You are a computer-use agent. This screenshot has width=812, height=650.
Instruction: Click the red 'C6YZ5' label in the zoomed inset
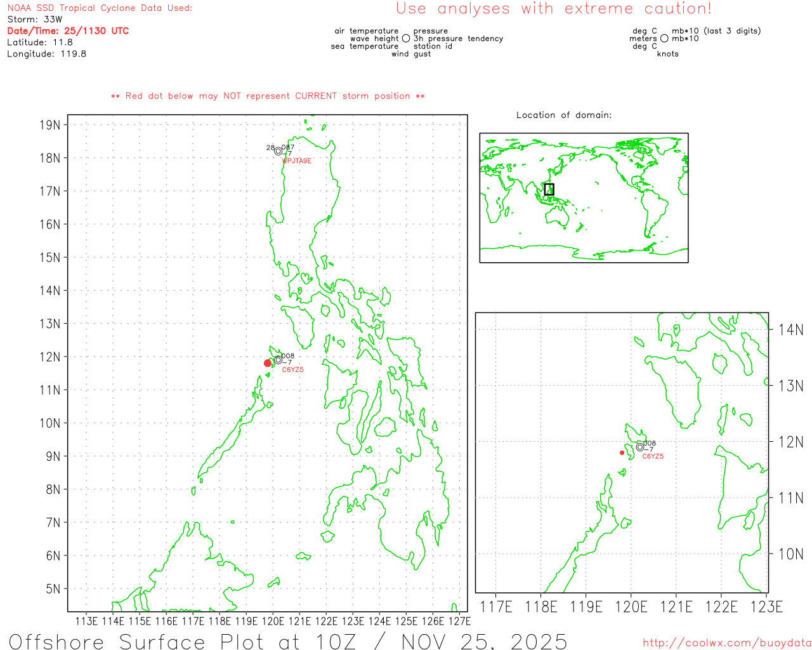tap(653, 456)
